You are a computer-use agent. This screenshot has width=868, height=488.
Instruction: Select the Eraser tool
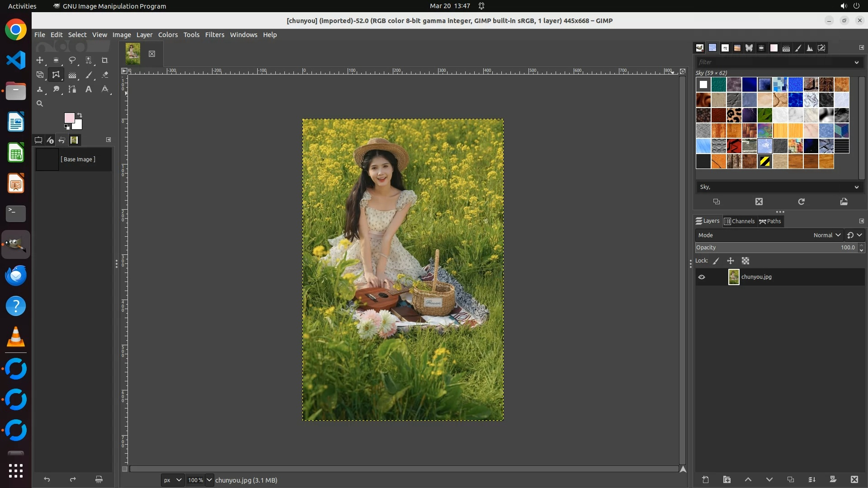tap(105, 75)
